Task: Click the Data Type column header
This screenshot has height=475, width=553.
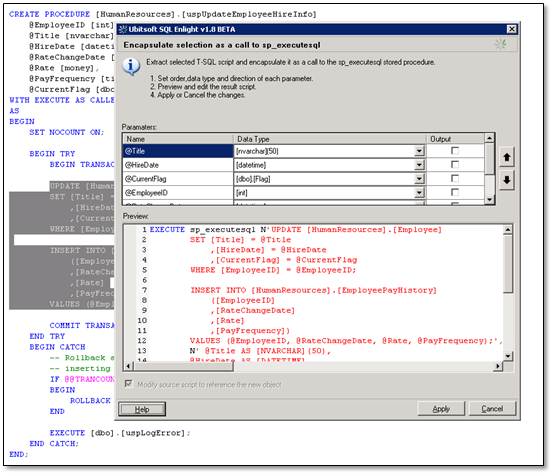Action: [x=330, y=139]
